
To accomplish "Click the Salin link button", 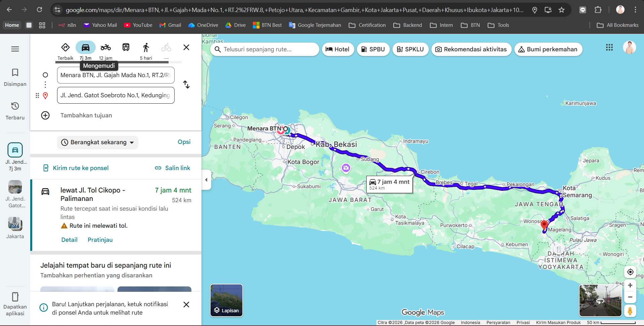I will click(172, 168).
